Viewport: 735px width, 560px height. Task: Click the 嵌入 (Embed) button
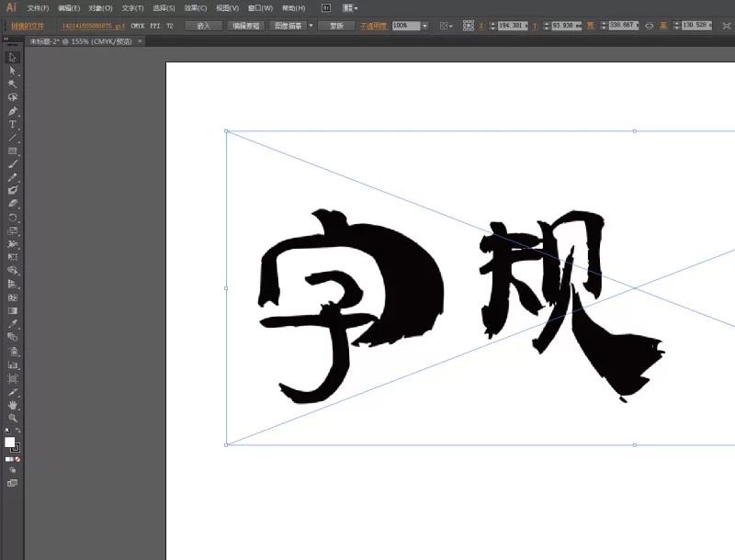(203, 26)
